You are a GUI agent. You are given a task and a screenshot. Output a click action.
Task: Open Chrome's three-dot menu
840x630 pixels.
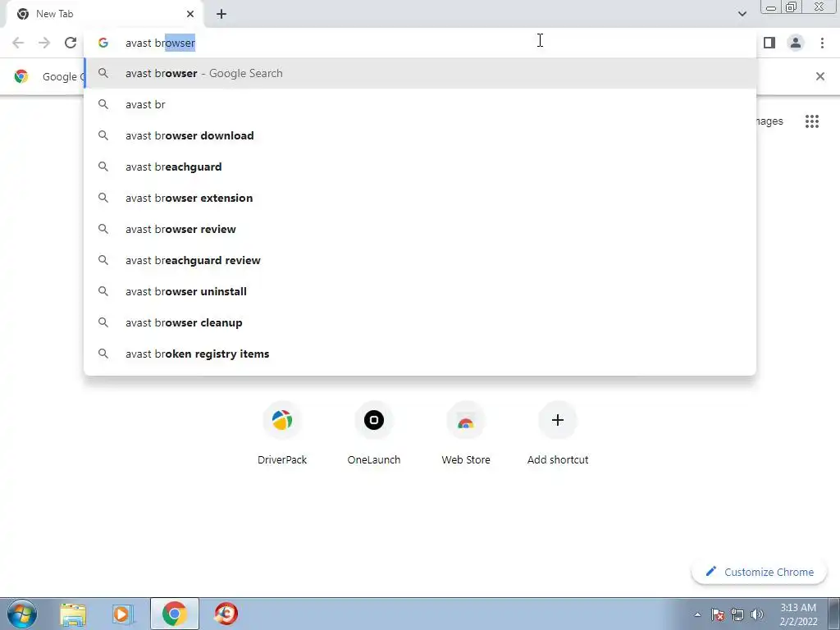822,43
